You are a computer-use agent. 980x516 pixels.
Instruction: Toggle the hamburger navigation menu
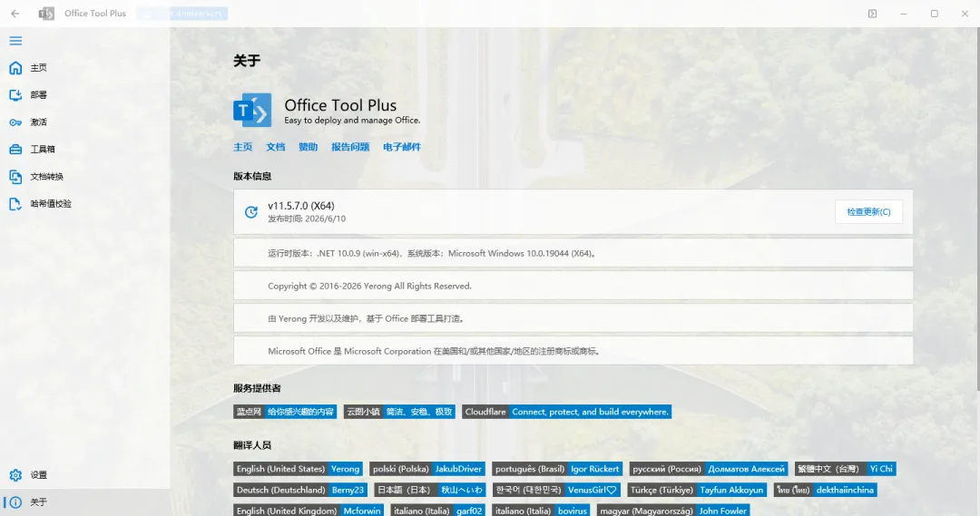15,41
